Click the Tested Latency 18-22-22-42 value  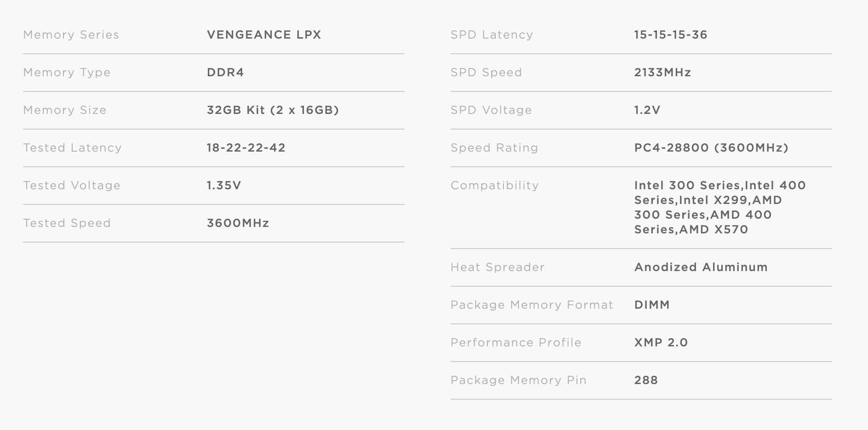246,148
